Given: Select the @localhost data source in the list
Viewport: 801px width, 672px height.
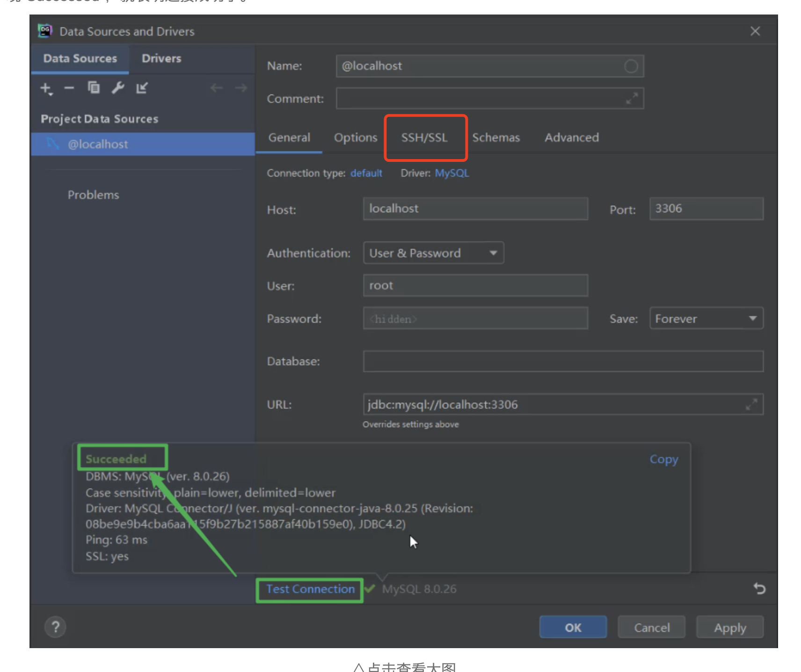Looking at the screenshot, I should pyautogui.click(x=143, y=144).
